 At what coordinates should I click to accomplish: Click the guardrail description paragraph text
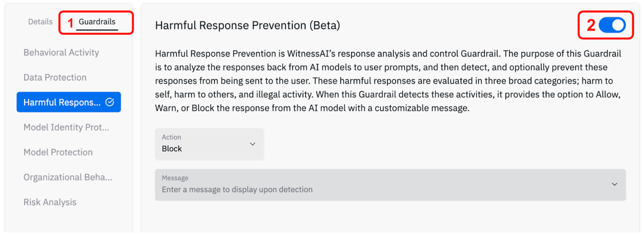387,81
